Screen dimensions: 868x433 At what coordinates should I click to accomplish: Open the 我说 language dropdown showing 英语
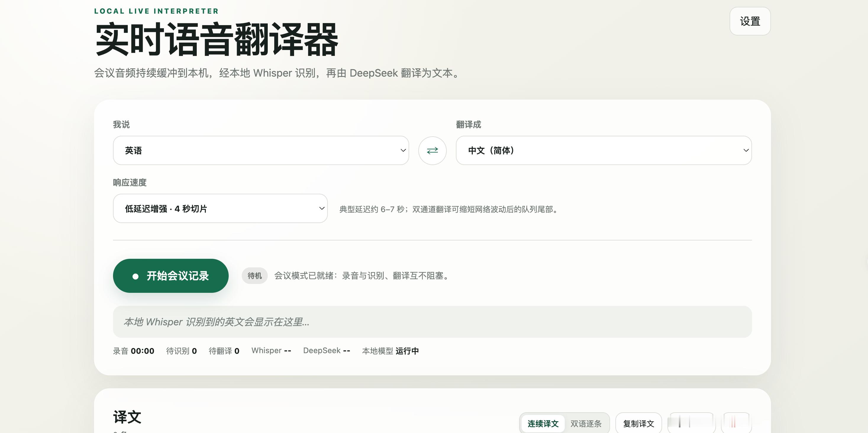click(261, 150)
